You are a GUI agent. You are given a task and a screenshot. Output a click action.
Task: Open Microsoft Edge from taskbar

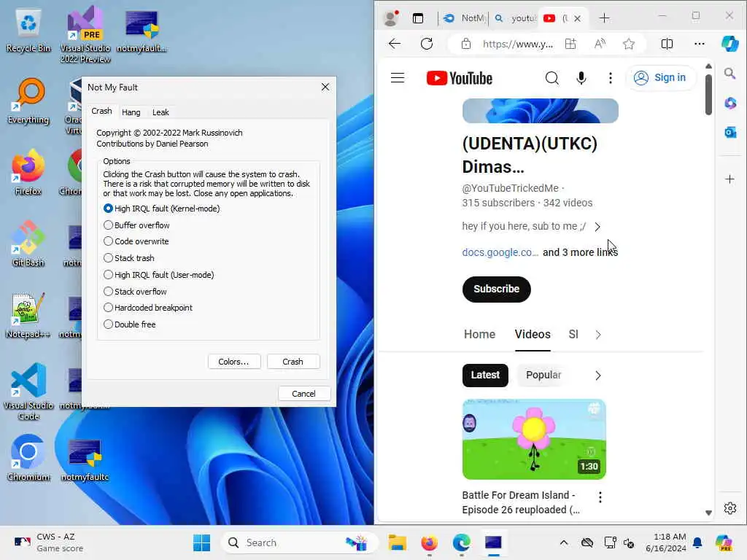pos(461,542)
